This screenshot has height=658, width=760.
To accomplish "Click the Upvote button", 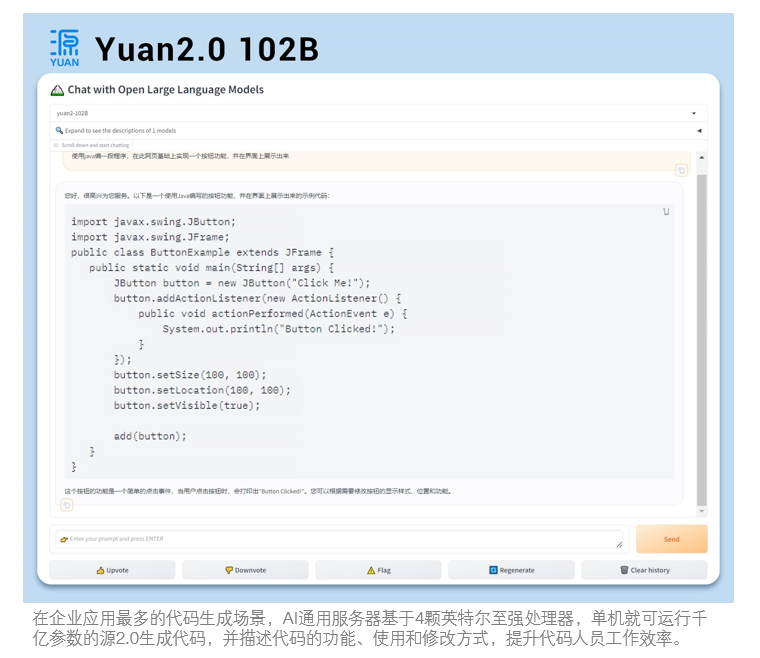I will click(112, 570).
